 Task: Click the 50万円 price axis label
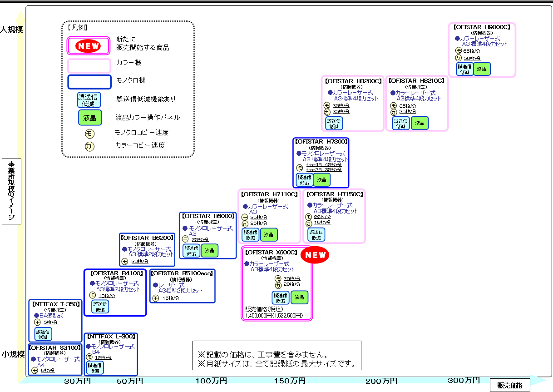click(130, 381)
